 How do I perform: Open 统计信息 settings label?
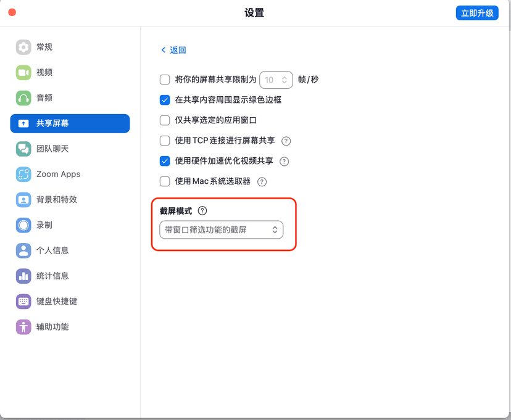click(52, 276)
